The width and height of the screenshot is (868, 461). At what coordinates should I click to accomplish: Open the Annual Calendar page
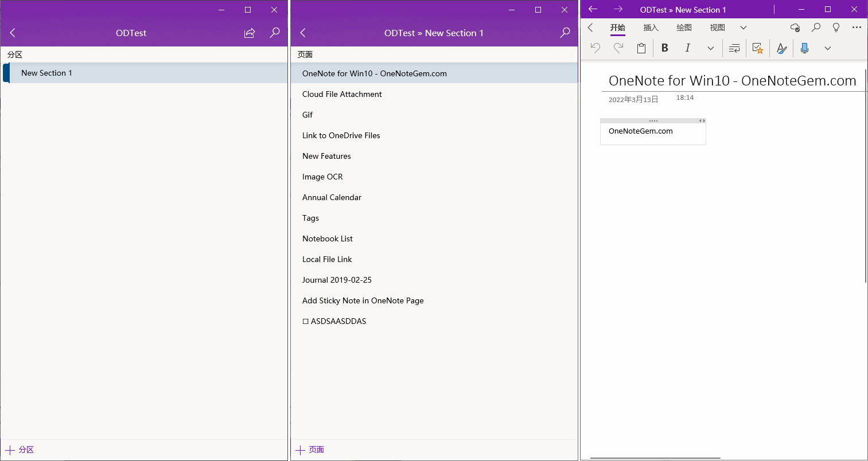(434, 197)
